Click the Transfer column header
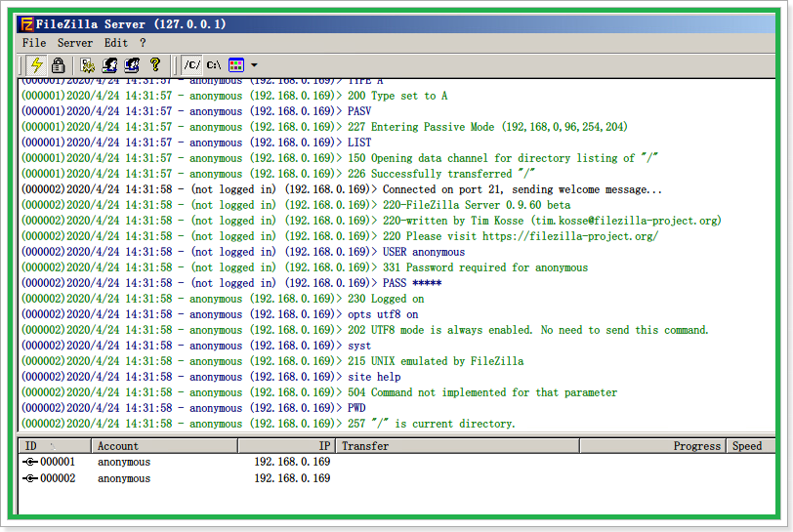This screenshot has width=793, height=532. (457, 445)
